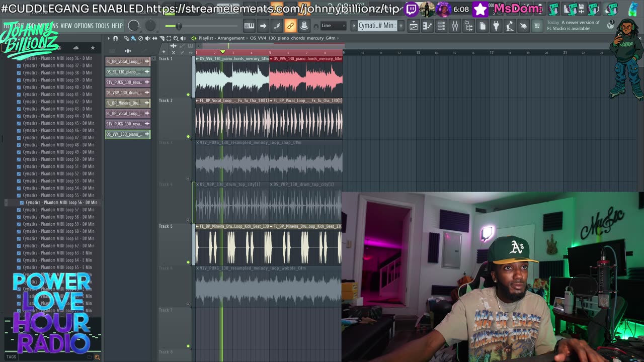Mute Track 1 using its green dot
Image resolution: width=644 pixels, height=362 pixels.
[x=189, y=94]
